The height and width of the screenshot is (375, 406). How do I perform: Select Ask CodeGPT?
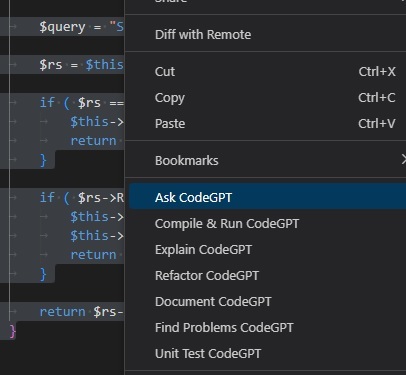267,198
